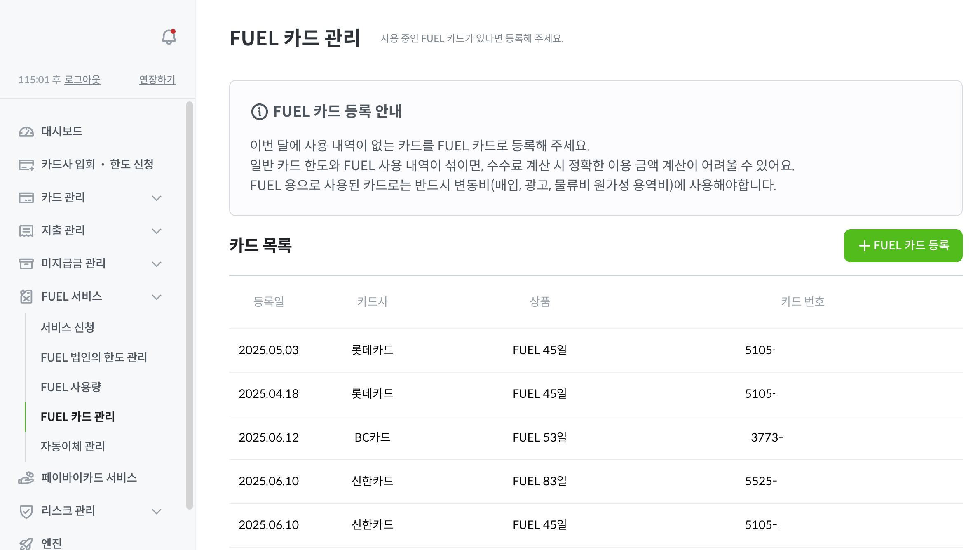The width and height of the screenshot is (980, 550).
Task: Click the 페이바이카드 서비스 hand icon
Action: [x=26, y=478]
